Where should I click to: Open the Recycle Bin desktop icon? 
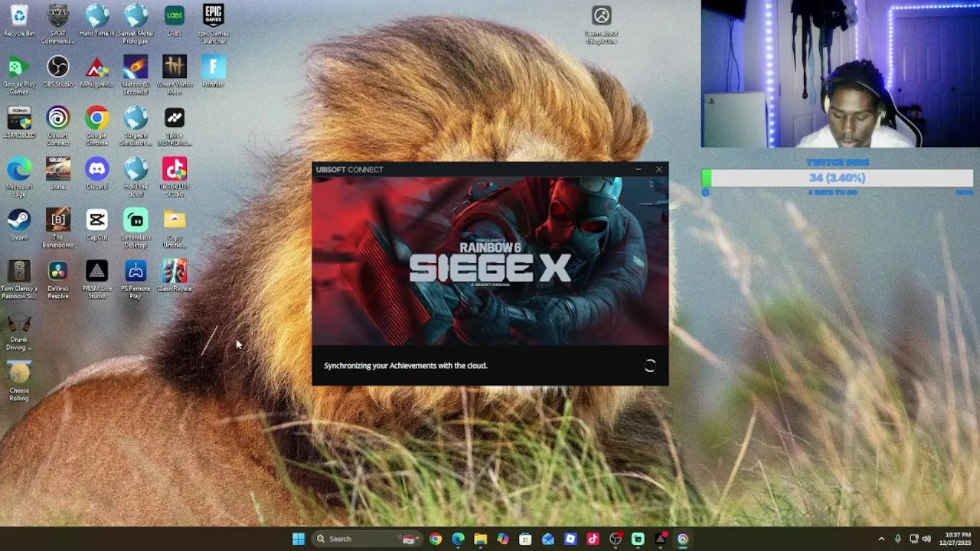[x=19, y=21]
